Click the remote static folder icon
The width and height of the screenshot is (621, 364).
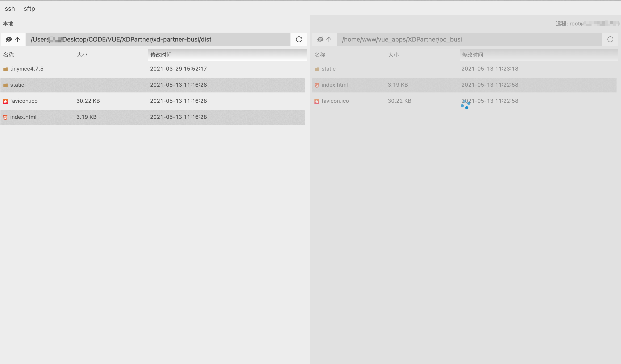(x=317, y=69)
